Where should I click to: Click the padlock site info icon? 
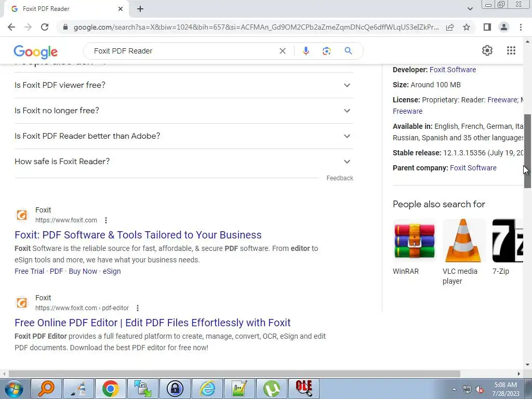[65, 27]
